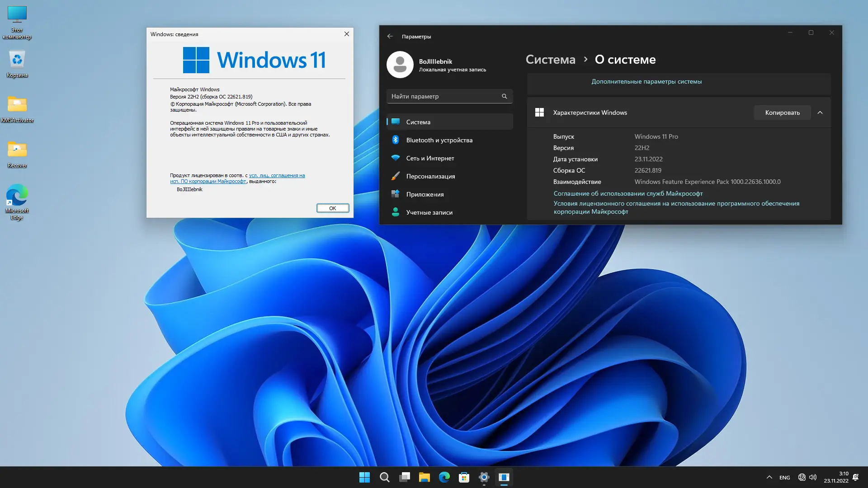Open Персонализация settings category
The height and width of the screenshot is (488, 868).
point(430,176)
